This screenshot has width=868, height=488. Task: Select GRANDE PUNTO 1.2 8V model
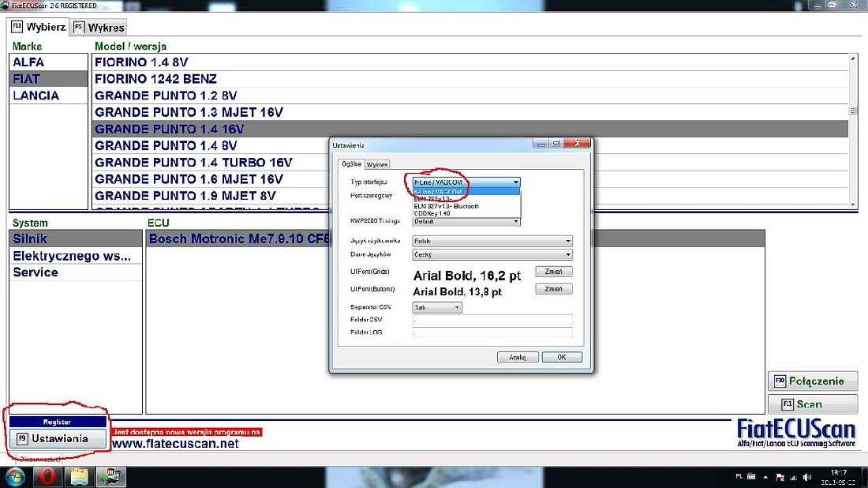tap(470, 96)
